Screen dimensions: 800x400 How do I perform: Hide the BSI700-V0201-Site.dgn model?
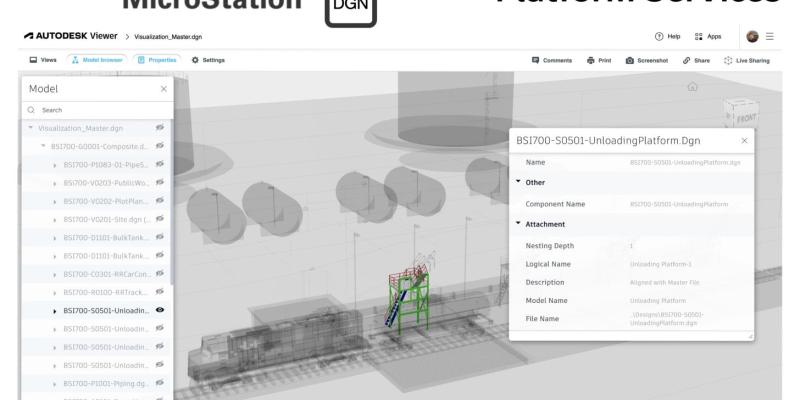[x=160, y=219]
